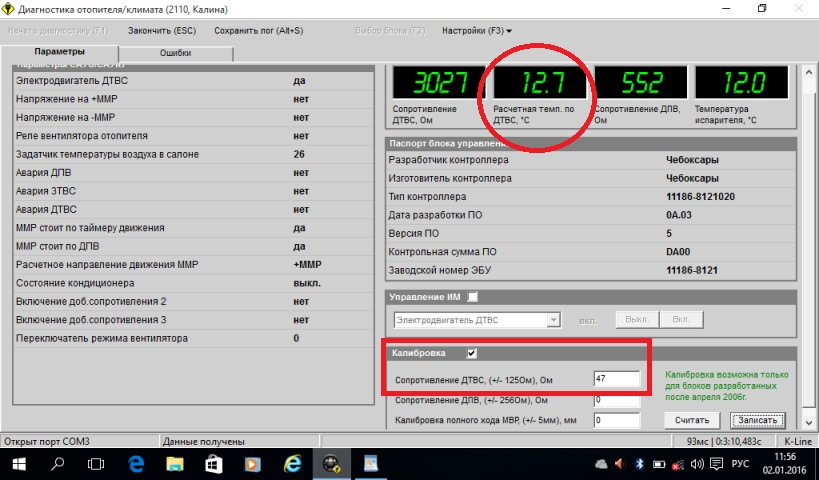Select Задатчик температуры воздуха в салоне row
The width and height of the screenshot is (819, 480).
[x=193, y=155]
